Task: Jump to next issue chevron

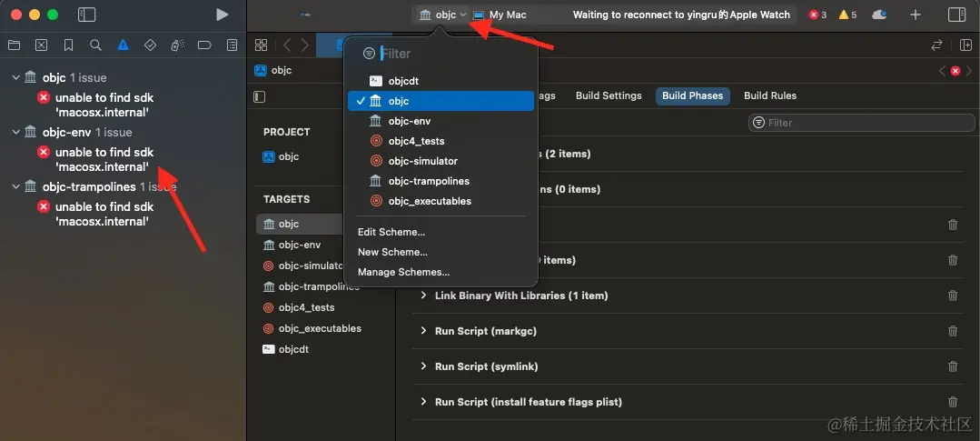Action: 967,71
